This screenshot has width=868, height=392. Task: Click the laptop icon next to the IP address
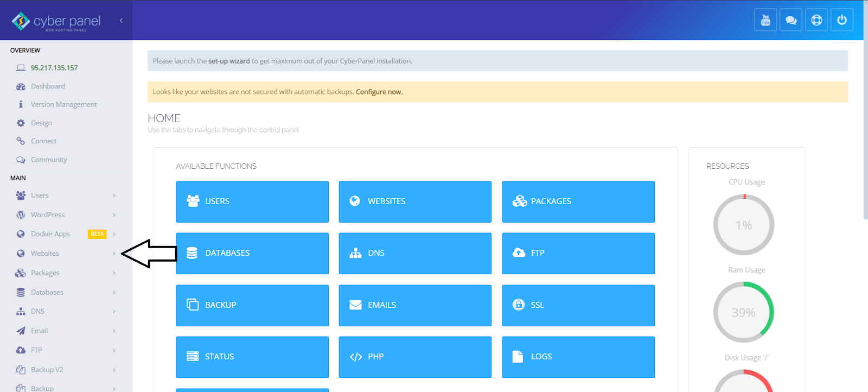click(x=21, y=68)
